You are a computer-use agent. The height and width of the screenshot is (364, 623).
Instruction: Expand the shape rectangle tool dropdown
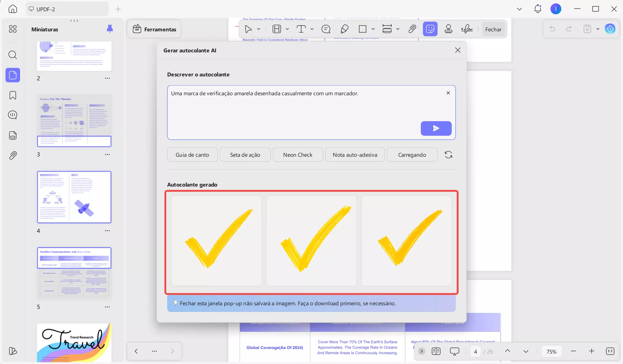[x=373, y=29]
